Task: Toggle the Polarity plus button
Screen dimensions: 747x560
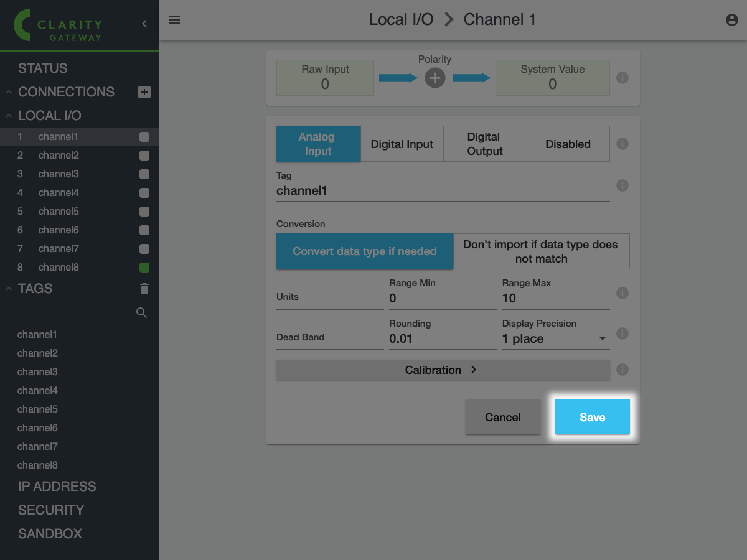Action: (x=435, y=78)
